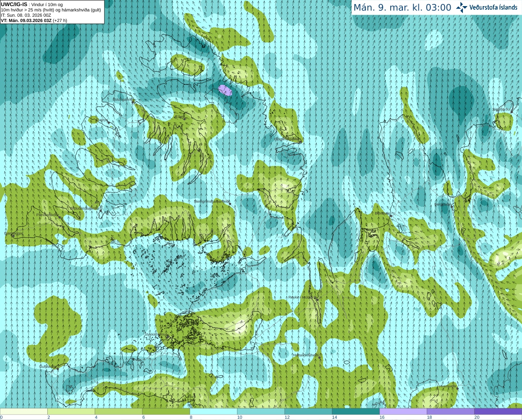The height and width of the screenshot is (420, 522).
Task: Click the Bolungarvík station label
Action: click(x=123, y=99)
